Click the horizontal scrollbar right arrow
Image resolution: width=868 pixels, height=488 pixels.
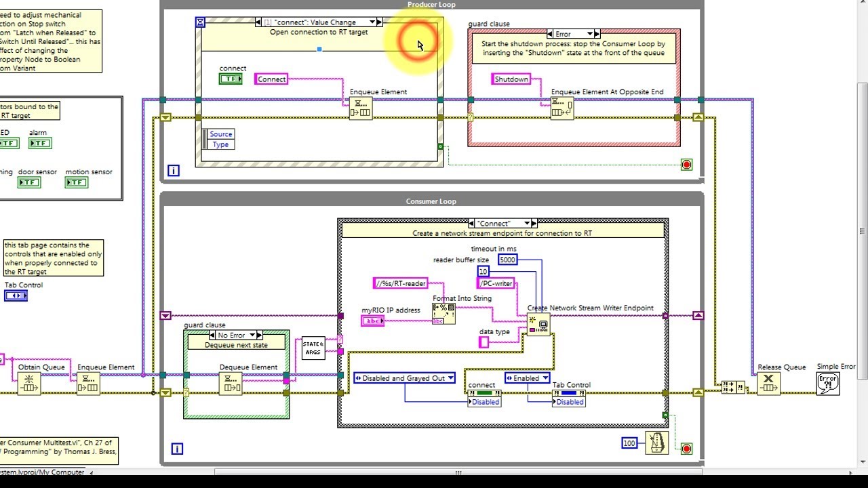[x=852, y=472]
